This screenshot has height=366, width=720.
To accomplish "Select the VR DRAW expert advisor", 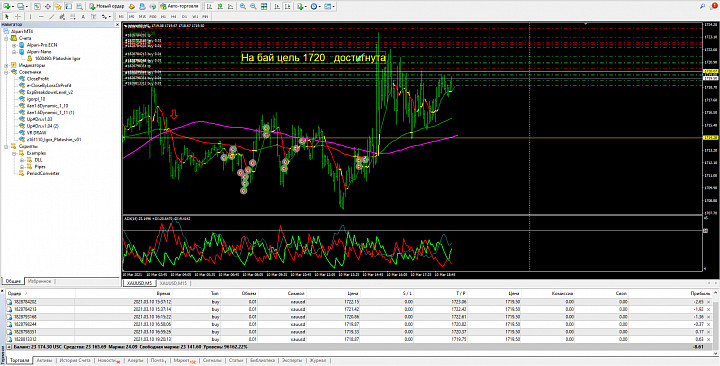I will point(35,132).
